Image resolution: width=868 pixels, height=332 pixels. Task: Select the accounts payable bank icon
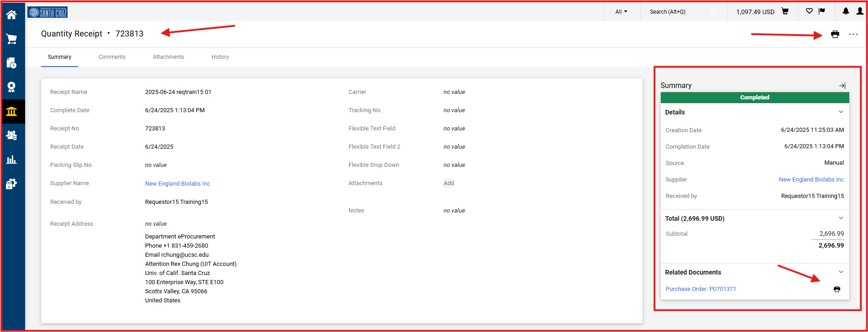[x=11, y=111]
